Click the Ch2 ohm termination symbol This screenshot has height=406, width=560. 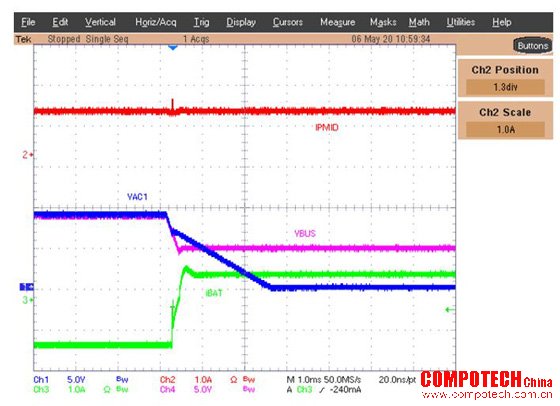pyautogui.click(x=233, y=380)
